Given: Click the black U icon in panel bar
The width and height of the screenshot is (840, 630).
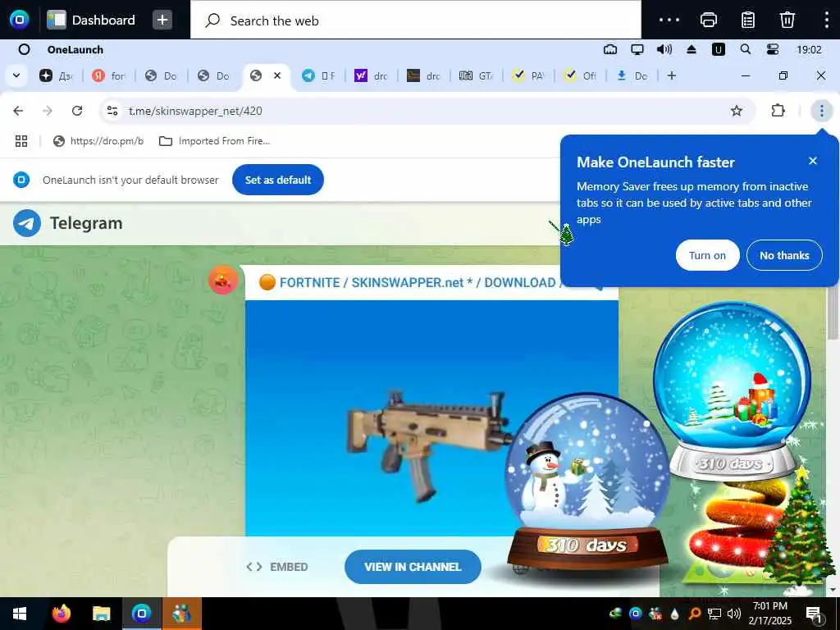Looking at the screenshot, I should click(x=719, y=50).
